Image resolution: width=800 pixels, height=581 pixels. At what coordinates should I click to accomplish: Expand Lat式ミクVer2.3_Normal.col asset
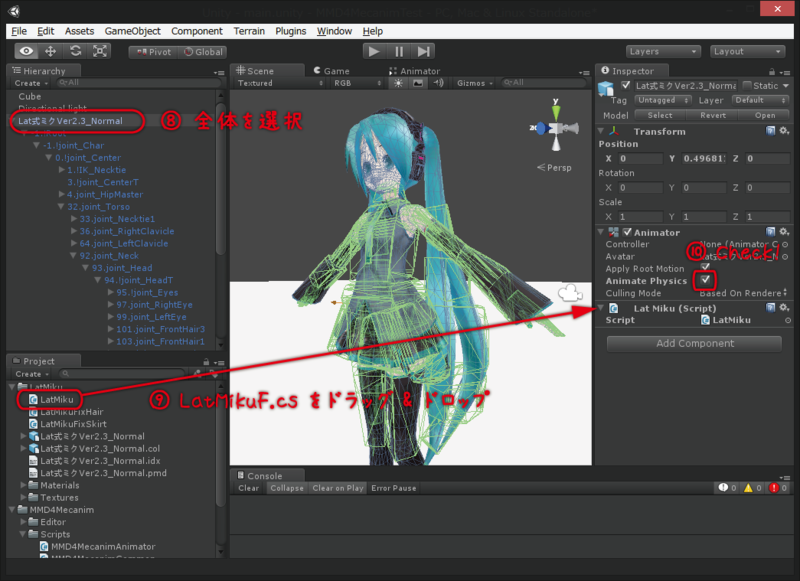[23, 448]
